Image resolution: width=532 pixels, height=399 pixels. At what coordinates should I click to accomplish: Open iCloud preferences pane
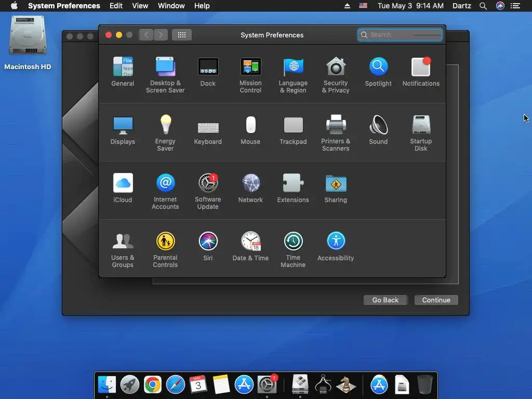tap(123, 188)
